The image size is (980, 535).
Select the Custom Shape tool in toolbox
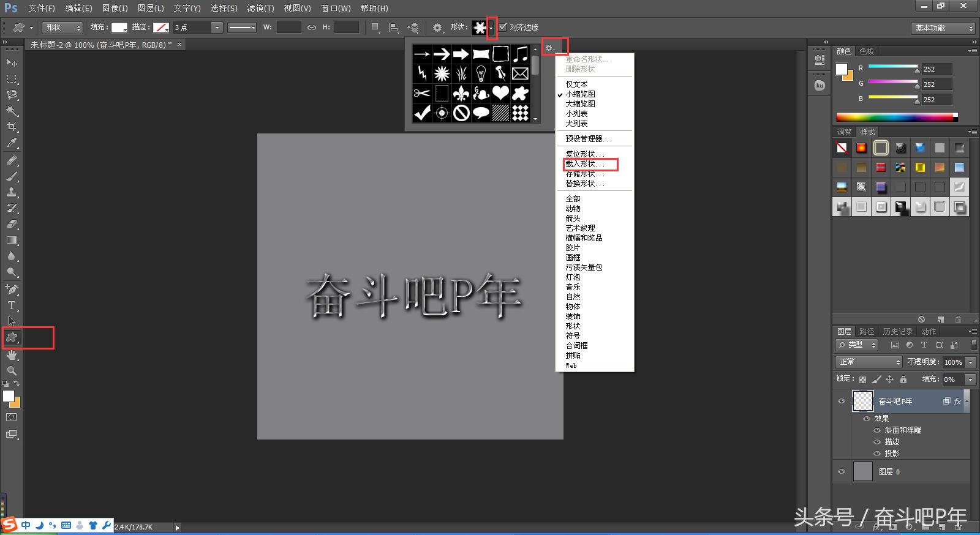click(x=12, y=337)
